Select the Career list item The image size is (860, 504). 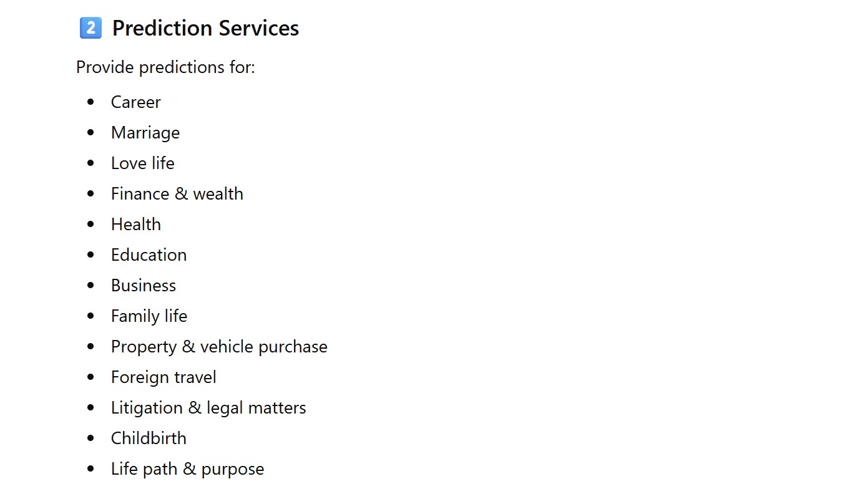(x=135, y=102)
